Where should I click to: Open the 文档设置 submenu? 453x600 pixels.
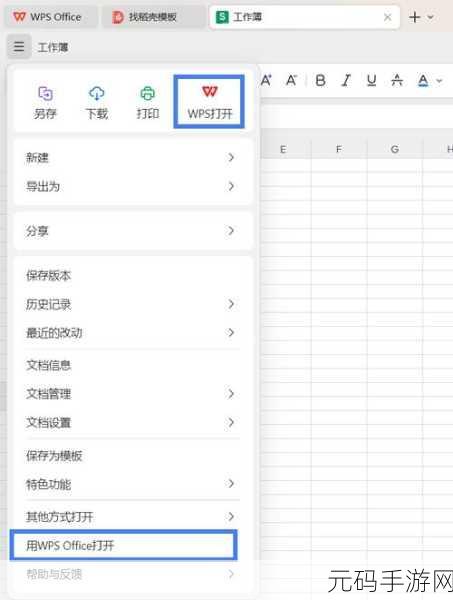click(132, 422)
